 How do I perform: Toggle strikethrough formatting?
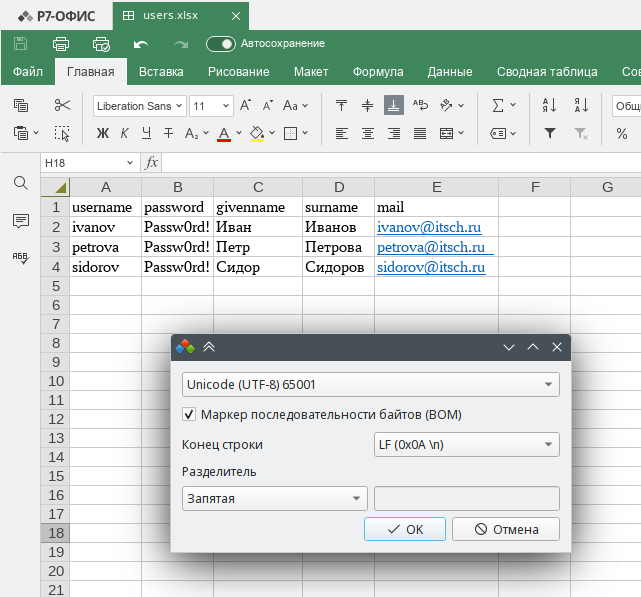tap(168, 133)
